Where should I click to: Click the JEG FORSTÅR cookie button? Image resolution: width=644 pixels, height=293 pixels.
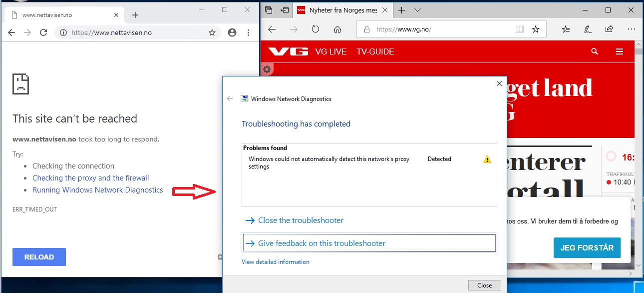coord(587,247)
